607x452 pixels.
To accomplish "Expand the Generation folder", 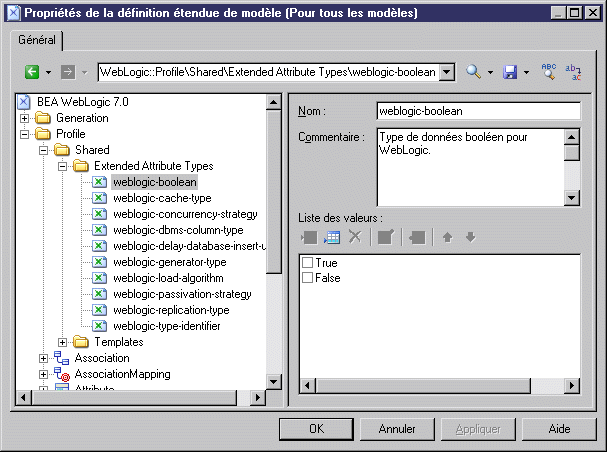I will tap(24, 118).
